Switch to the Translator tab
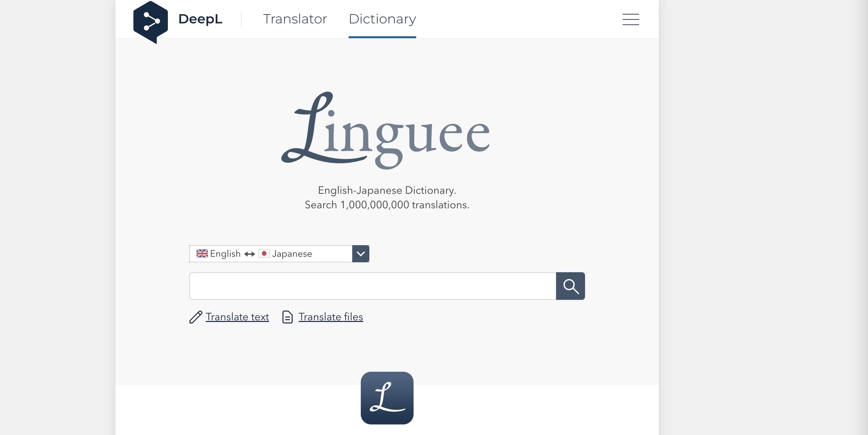 click(x=295, y=19)
